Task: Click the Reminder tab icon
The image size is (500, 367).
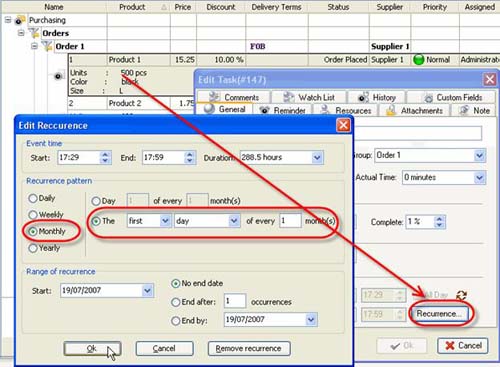Action: tap(264, 110)
